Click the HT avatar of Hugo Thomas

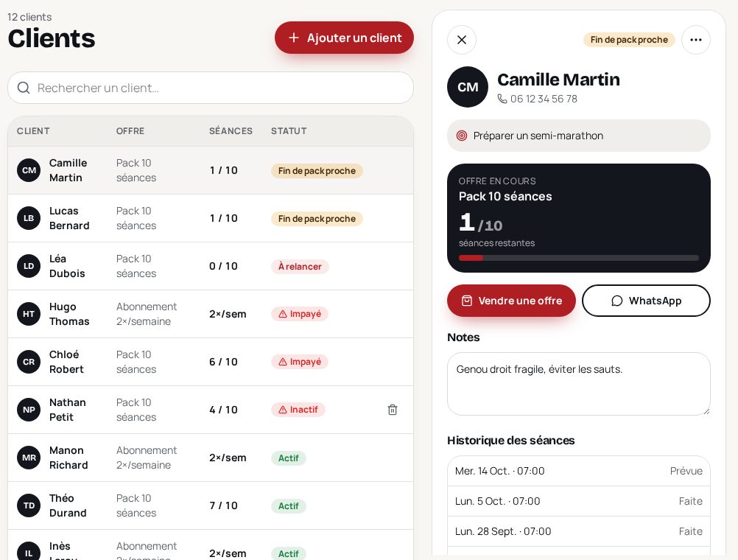(29, 314)
